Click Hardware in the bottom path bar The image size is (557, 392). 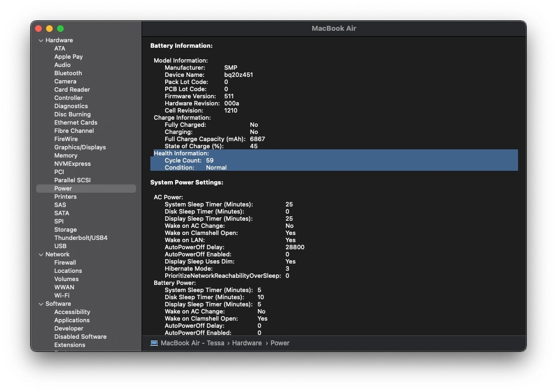tap(246, 343)
